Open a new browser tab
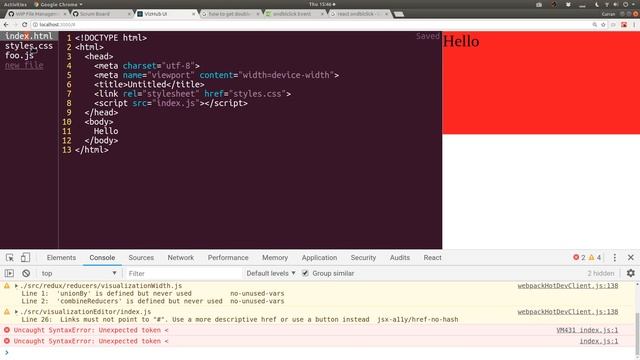The image size is (640, 360). pos(399,14)
